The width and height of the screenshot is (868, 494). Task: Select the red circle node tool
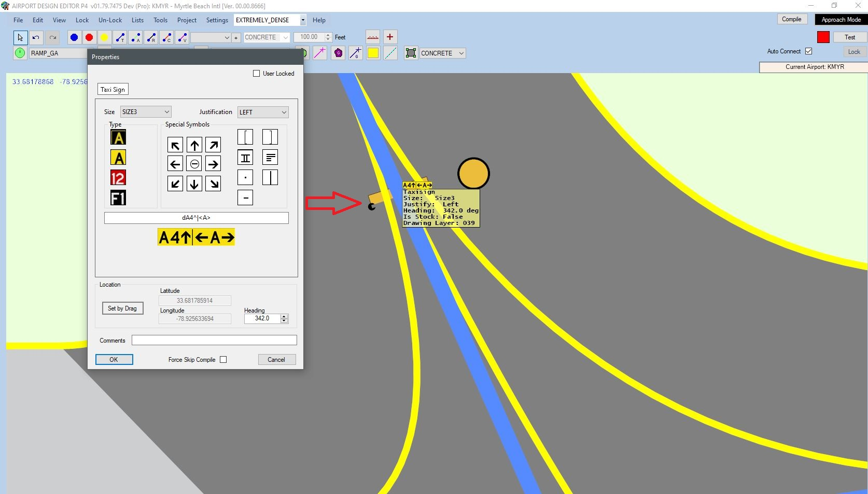89,37
